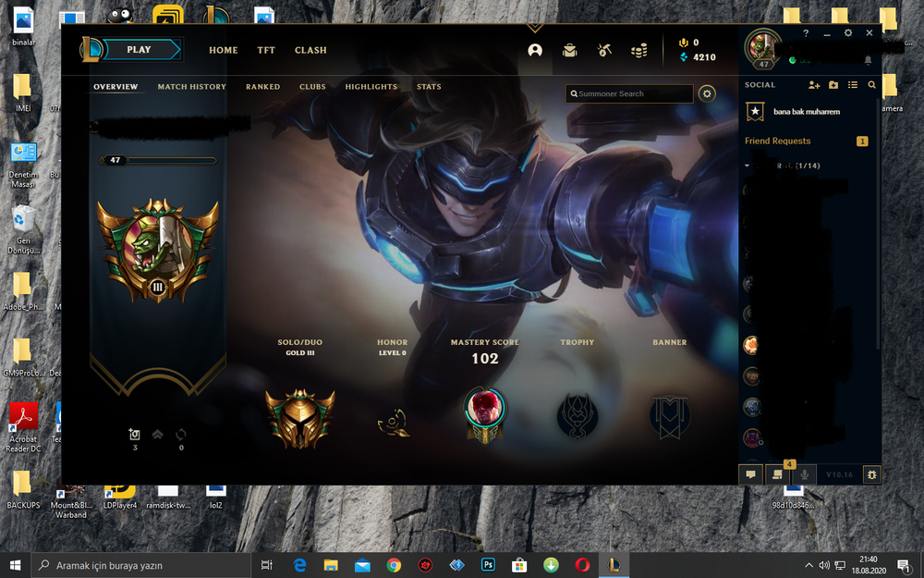Click the LDPlayer4 desktop shortcut
The image size is (924, 578).
pyautogui.click(x=120, y=496)
